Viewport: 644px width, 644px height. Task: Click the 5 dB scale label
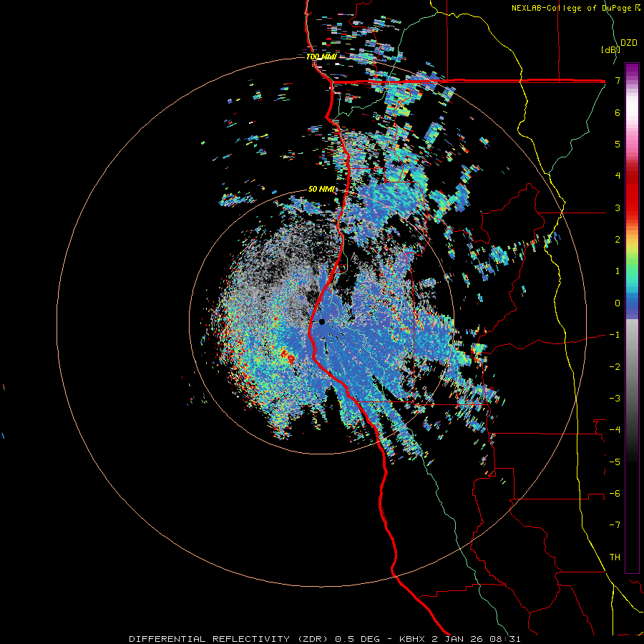(618, 144)
